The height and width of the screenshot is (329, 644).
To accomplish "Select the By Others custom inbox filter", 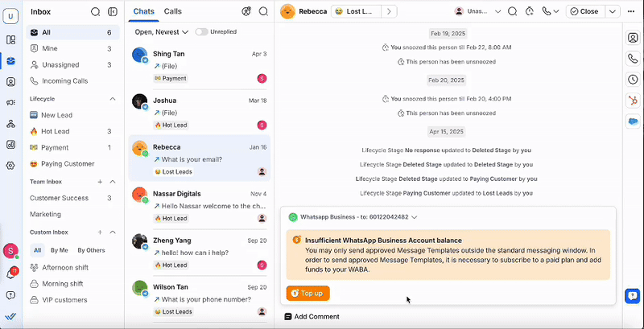I will tap(91, 250).
